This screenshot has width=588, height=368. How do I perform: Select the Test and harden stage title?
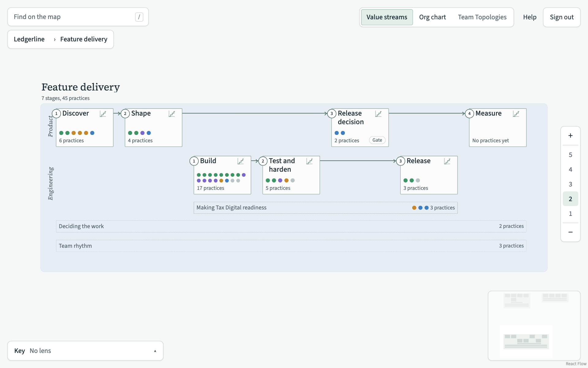tap(282, 165)
